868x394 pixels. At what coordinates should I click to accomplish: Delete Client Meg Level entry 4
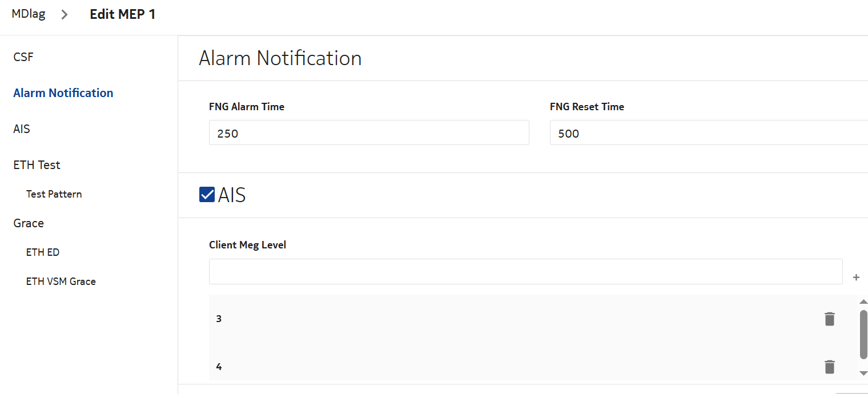coord(830,367)
